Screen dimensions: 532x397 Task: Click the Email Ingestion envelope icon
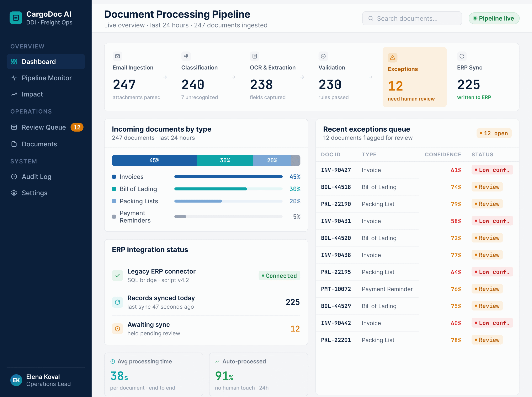[117, 56]
